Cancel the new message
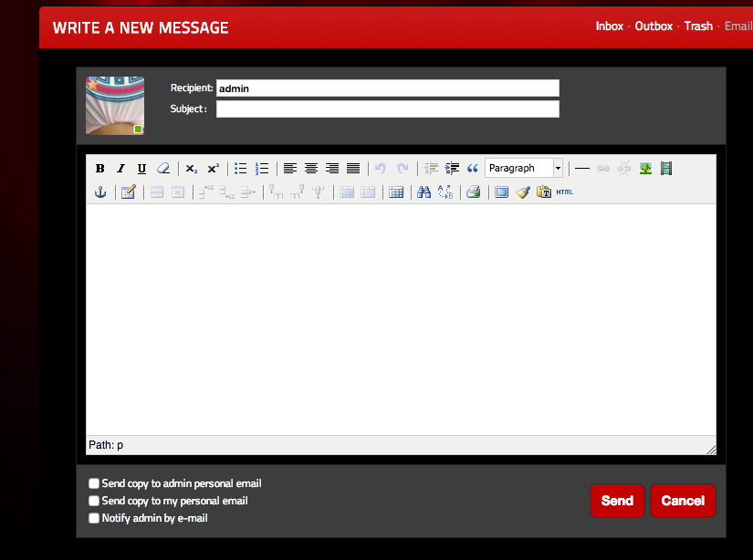The height and width of the screenshot is (560, 753). coord(682,501)
